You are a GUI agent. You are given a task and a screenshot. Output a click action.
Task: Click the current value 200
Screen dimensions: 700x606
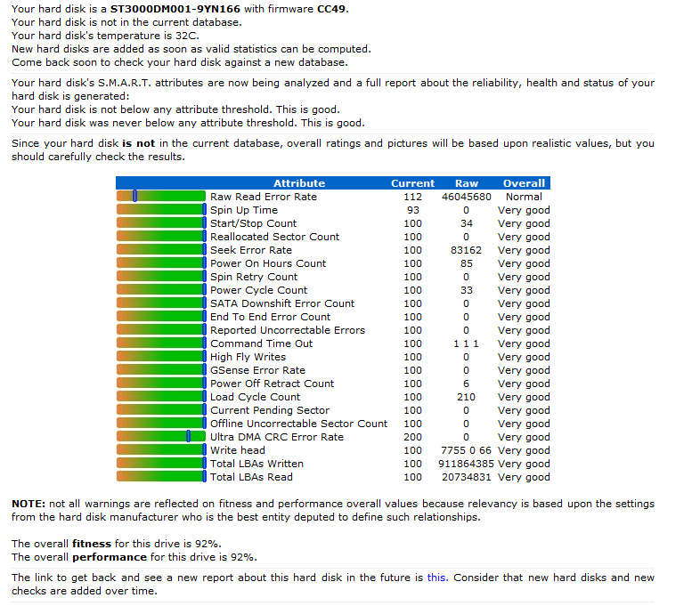(x=413, y=438)
